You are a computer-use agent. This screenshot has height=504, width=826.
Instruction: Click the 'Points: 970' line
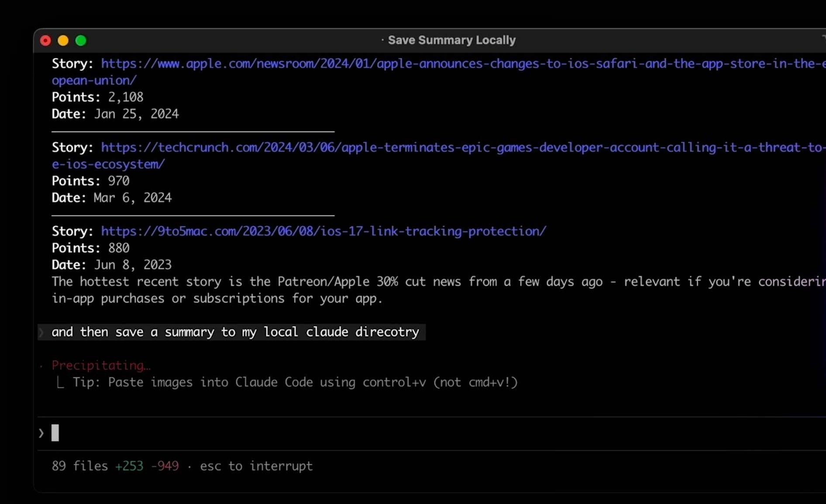90,181
